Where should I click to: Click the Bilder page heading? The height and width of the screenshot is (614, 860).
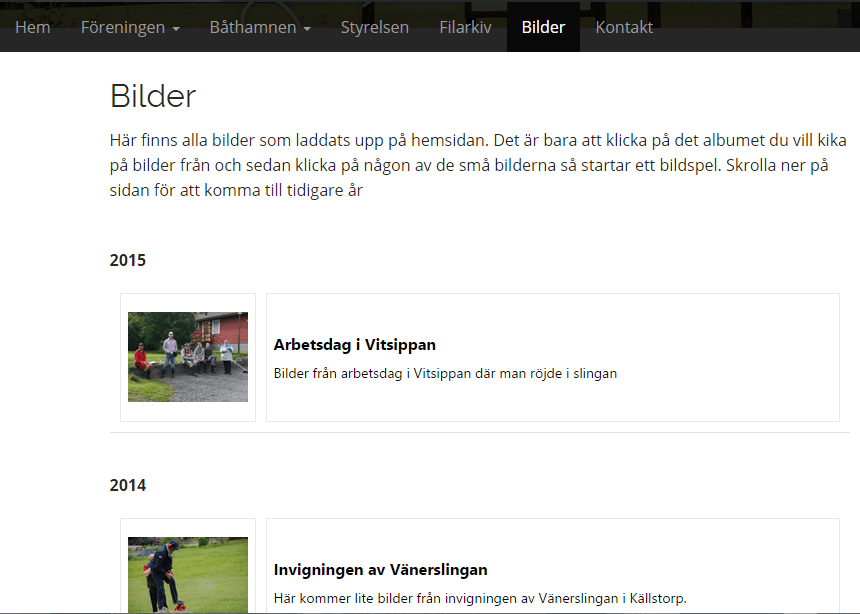153,96
